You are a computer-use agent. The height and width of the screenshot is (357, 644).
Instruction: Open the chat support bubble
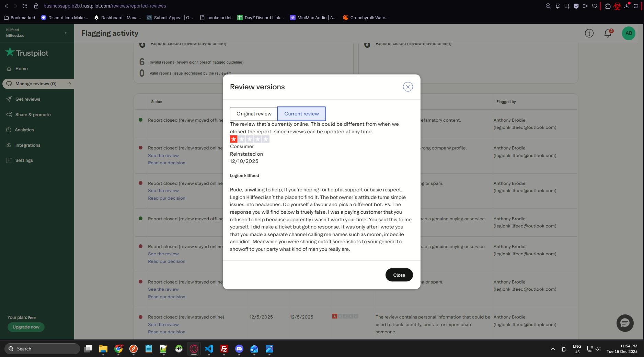[x=625, y=323]
